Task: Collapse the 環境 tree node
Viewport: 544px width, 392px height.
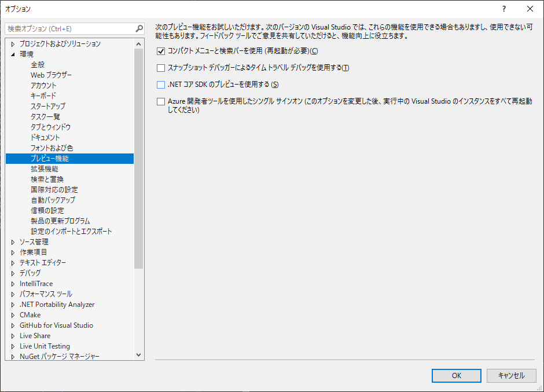Action: (12, 53)
